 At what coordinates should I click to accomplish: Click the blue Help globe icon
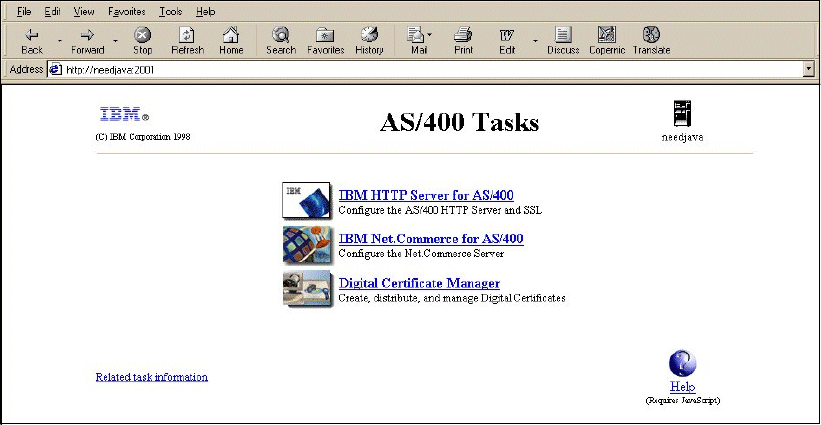point(683,364)
